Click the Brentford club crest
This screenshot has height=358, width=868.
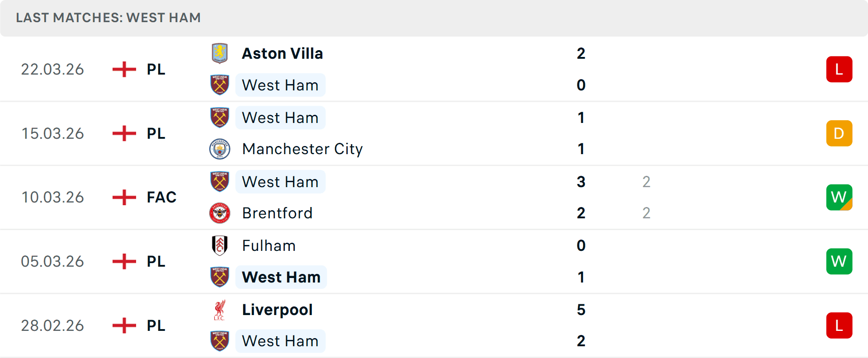tap(220, 213)
